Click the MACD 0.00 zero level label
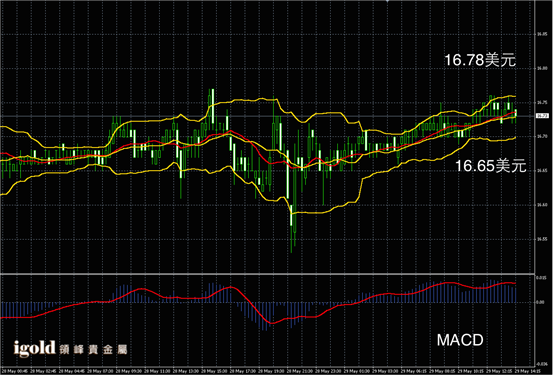Viewport: 553px width, 375px height. [540, 302]
